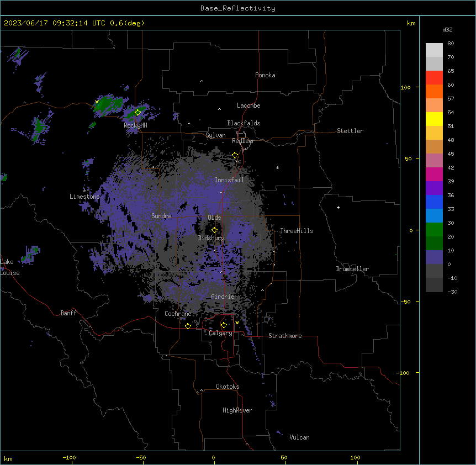Image resolution: width=476 pixels, height=465 pixels.
Task: Click the Didsbury town label
Action: click(211, 238)
